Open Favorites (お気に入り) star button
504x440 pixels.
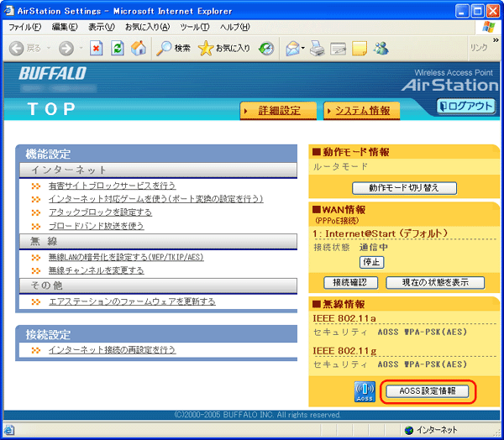224,49
